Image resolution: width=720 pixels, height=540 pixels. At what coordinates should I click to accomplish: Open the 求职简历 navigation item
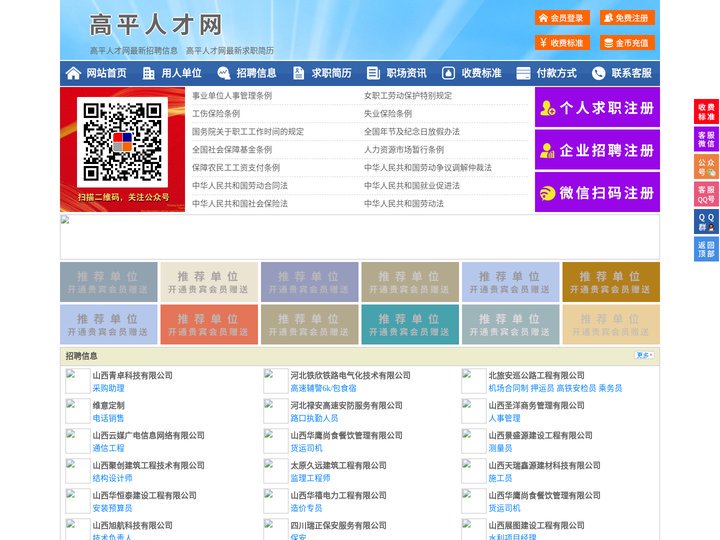tap(332, 73)
